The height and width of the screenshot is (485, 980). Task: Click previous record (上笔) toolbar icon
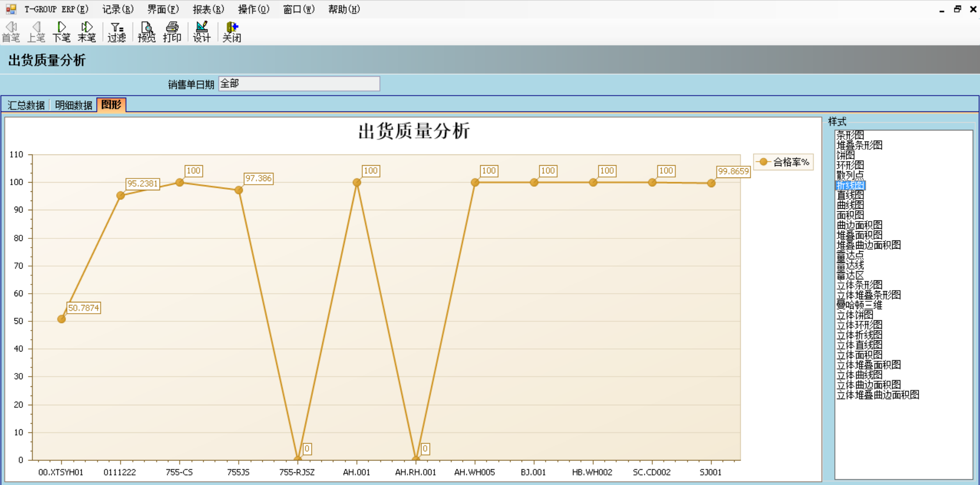[36, 32]
